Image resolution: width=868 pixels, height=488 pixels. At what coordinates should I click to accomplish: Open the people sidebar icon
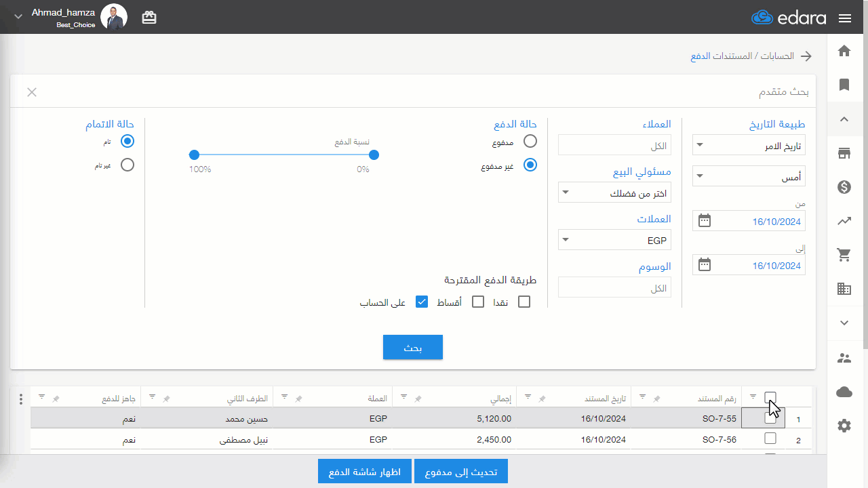tap(844, 358)
